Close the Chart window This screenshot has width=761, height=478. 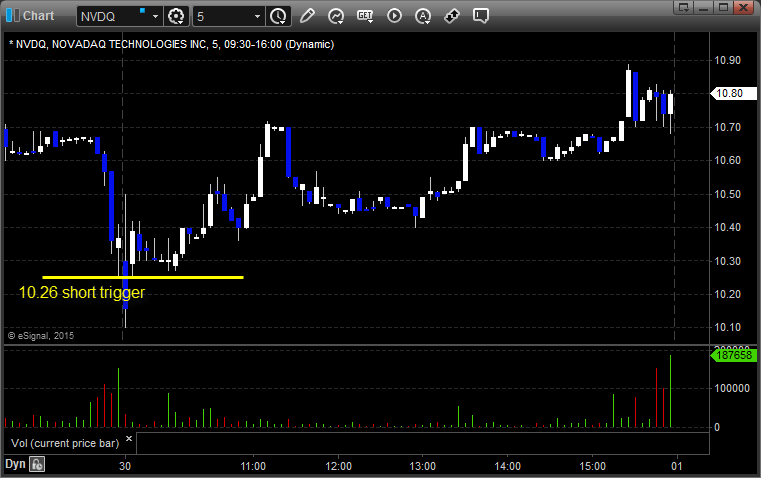click(x=744, y=7)
